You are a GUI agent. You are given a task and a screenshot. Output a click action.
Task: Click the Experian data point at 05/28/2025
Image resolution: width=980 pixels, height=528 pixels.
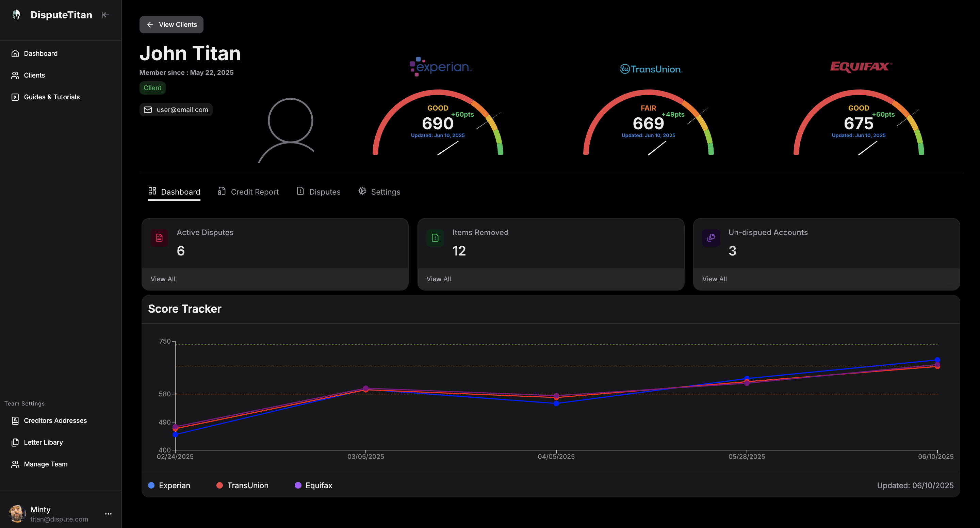click(747, 379)
